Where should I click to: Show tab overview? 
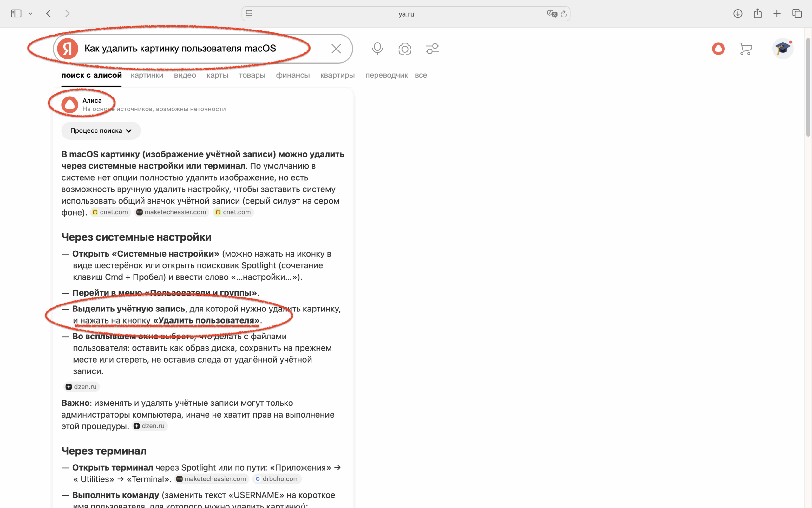[797, 13]
